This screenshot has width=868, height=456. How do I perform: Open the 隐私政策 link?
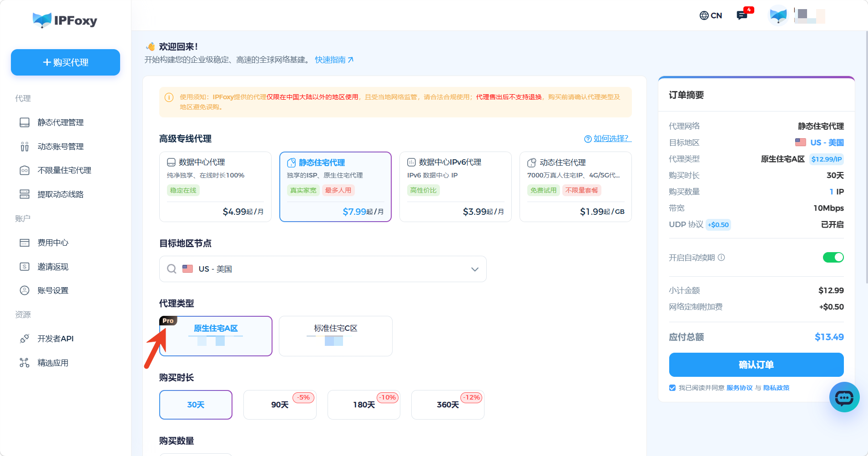(776, 388)
